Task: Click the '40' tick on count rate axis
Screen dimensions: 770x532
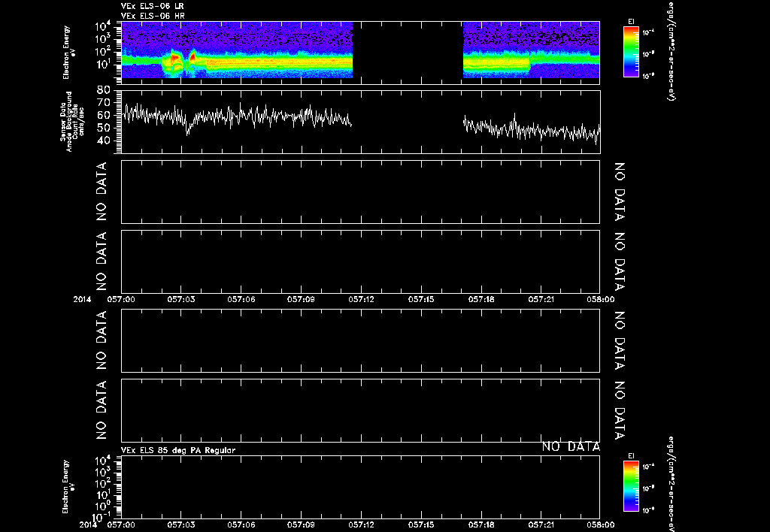Action: (104, 141)
